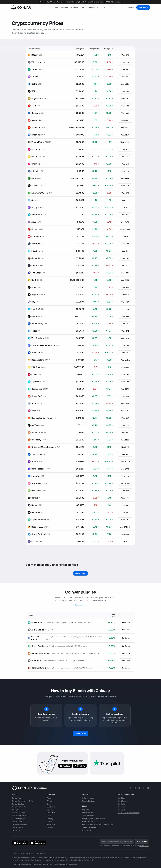Viewport: 161px width, 868px height.
Task: Open the Personal menu in the navbar
Action: [x=65, y=7]
